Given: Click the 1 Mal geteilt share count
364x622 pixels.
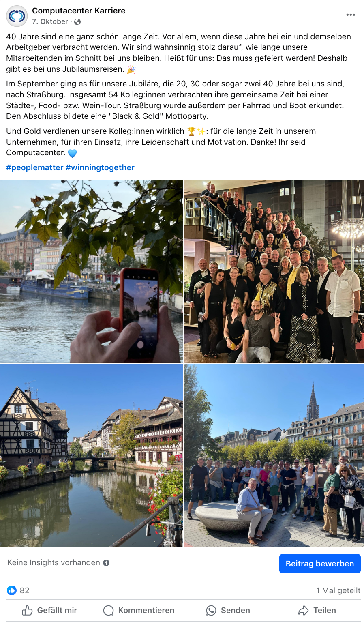Looking at the screenshot, I should click(338, 590).
